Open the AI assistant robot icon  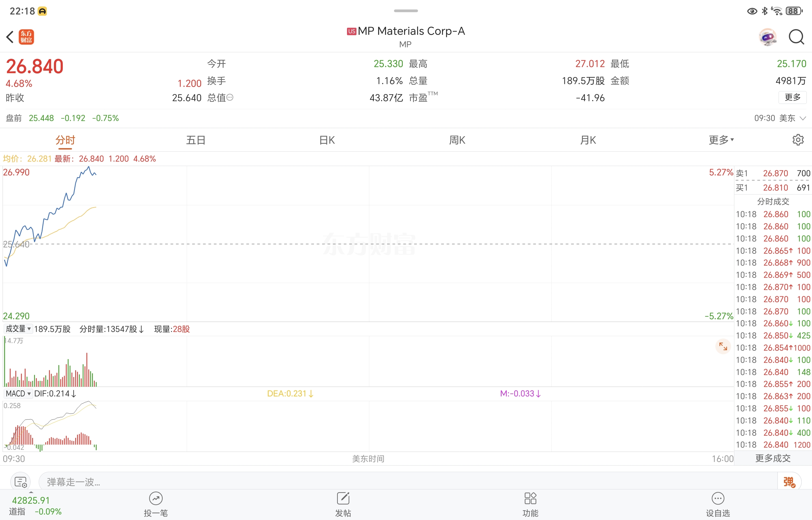tap(767, 37)
